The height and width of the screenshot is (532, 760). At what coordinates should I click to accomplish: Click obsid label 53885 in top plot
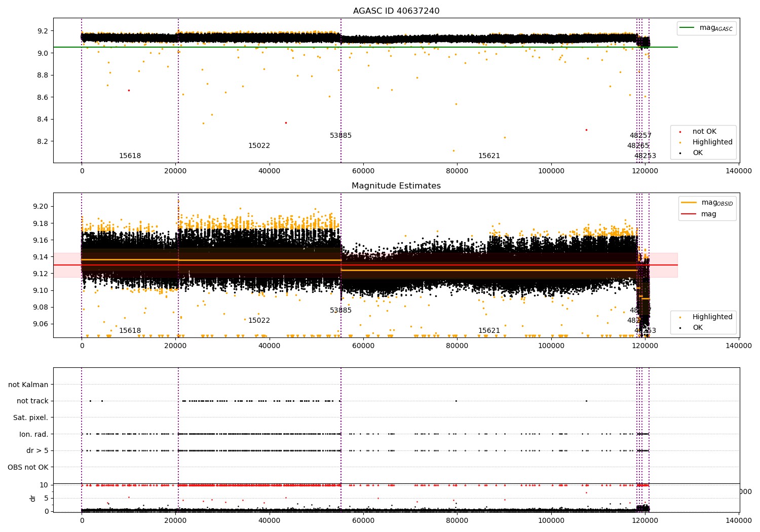[x=340, y=136]
